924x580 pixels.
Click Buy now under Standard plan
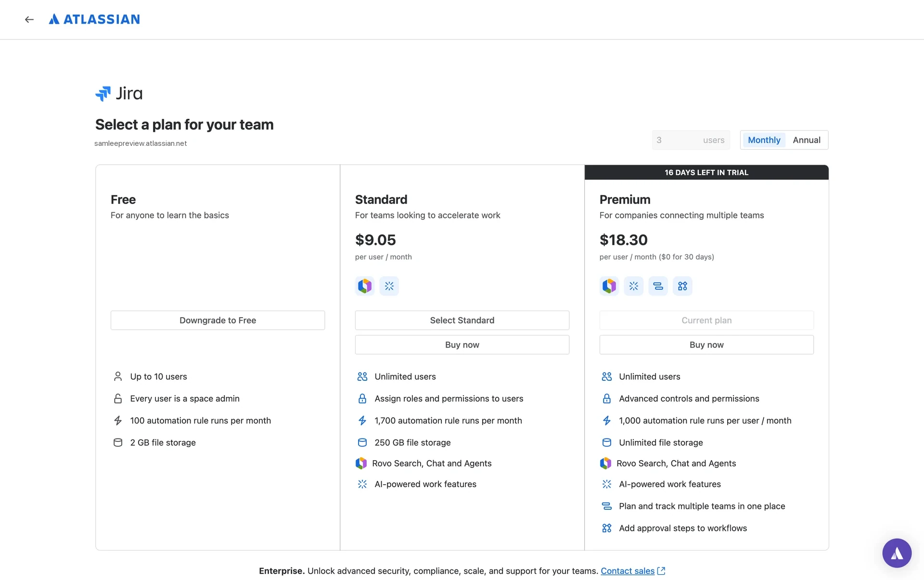click(462, 345)
